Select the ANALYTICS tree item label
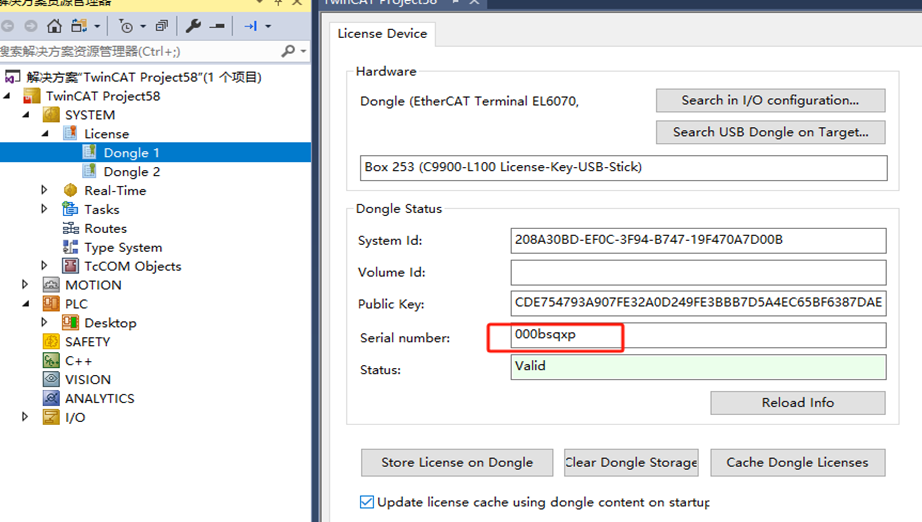The width and height of the screenshot is (922, 522). pyautogui.click(x=99, y=399)
